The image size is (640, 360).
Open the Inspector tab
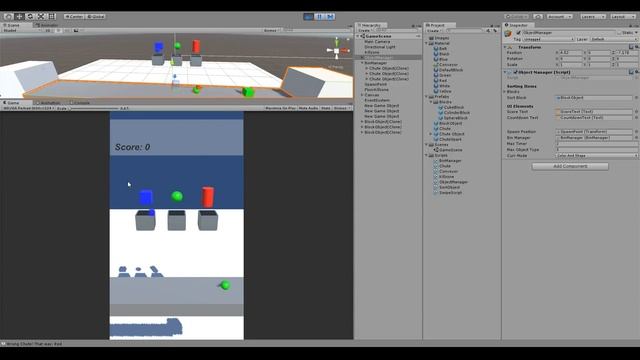(518, 25)
